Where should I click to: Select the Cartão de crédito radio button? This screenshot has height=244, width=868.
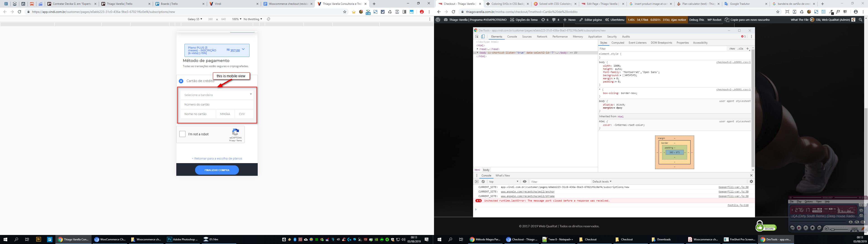tap(181, 81)
